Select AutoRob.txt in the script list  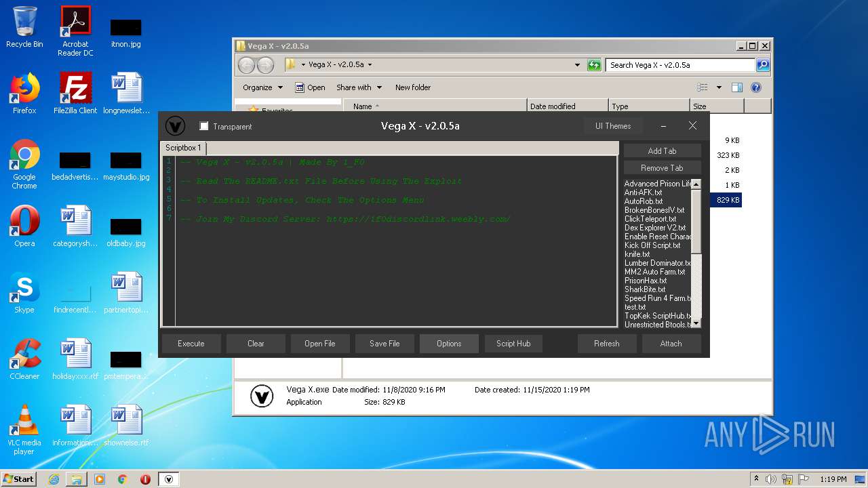click(644, 201)
